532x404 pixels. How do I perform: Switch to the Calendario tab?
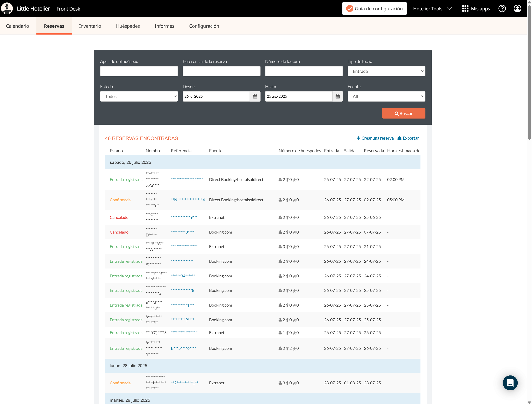coord(17,26)
